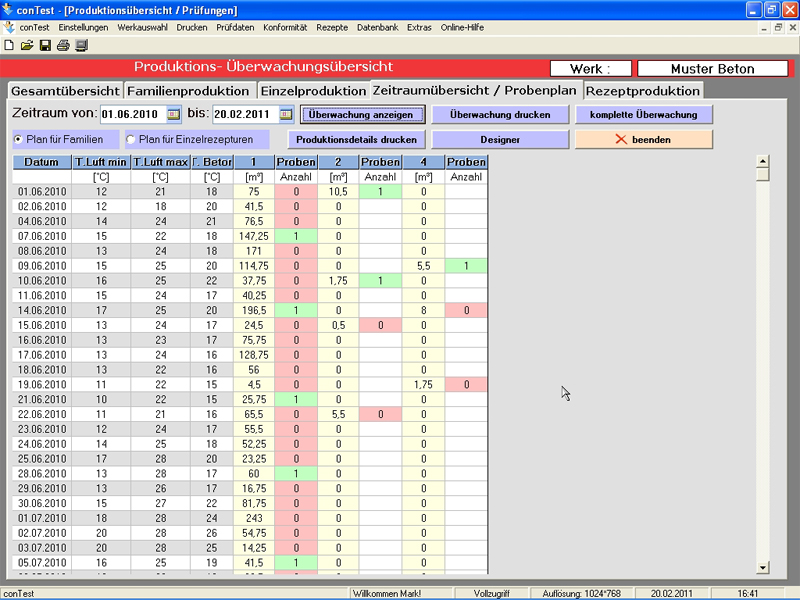Viewport: 800px width, 600px height.
Task: Select the 05.07.2010 date cell
Action: pos(42,562)
